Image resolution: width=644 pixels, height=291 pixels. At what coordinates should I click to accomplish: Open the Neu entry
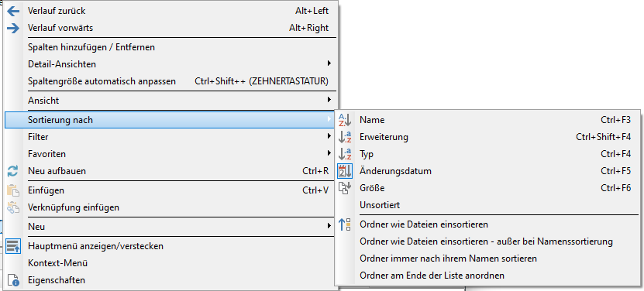pyautogui.click(x=170, y=227)
